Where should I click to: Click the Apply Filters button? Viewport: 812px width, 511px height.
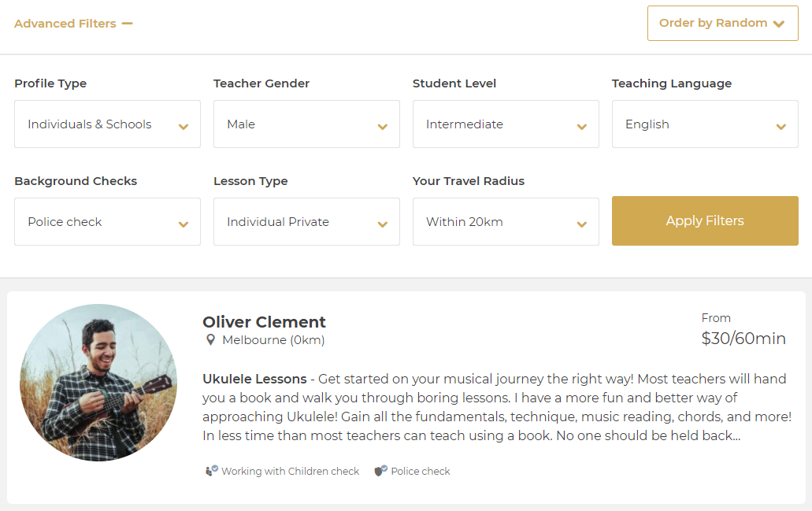click(705, 220)
